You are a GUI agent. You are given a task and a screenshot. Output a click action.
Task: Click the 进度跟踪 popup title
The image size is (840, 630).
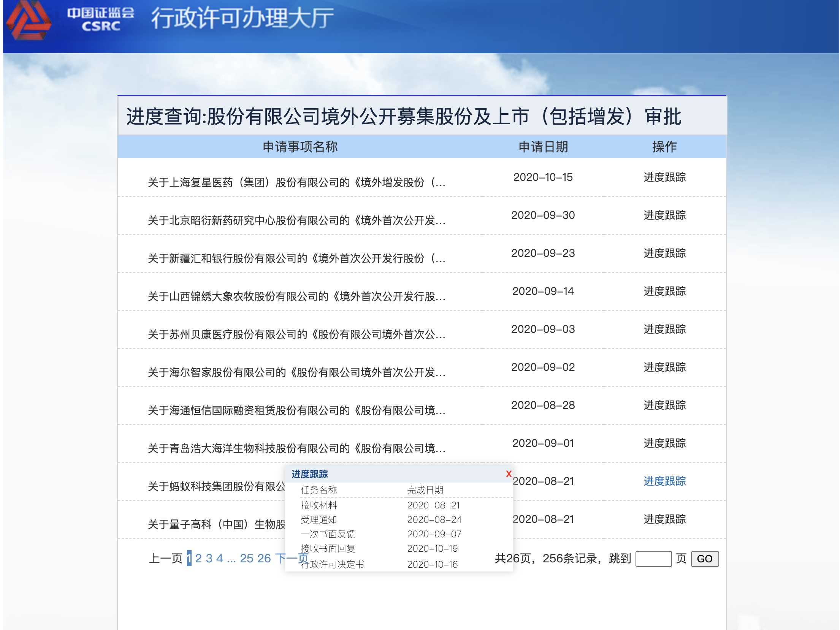309,474
